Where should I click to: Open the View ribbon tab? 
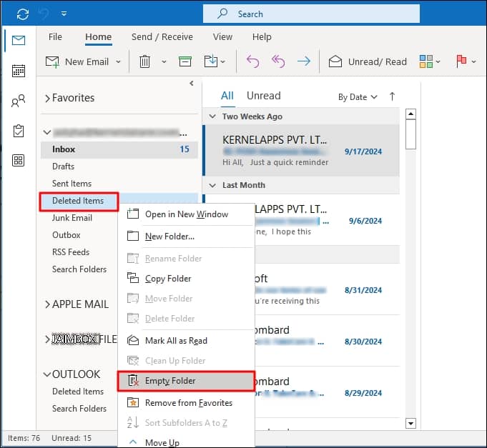tap(222, 37)
